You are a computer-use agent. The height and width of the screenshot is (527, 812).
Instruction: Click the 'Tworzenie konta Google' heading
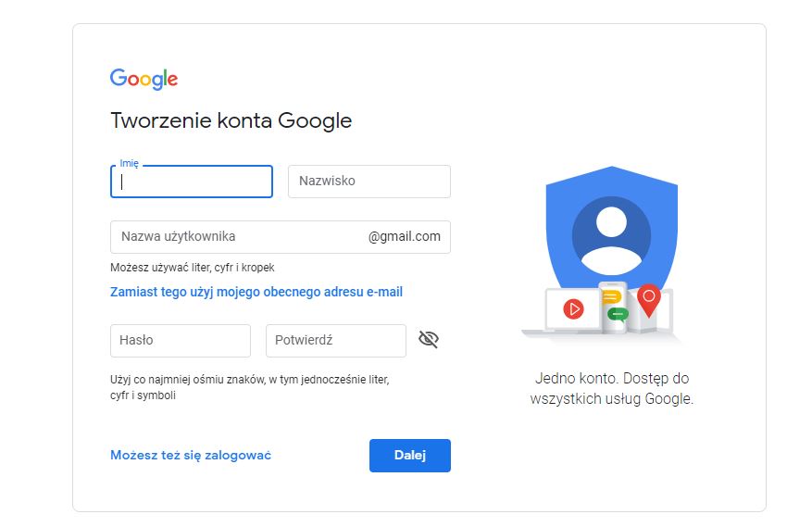pyautogui.click(x=231, y=121)
